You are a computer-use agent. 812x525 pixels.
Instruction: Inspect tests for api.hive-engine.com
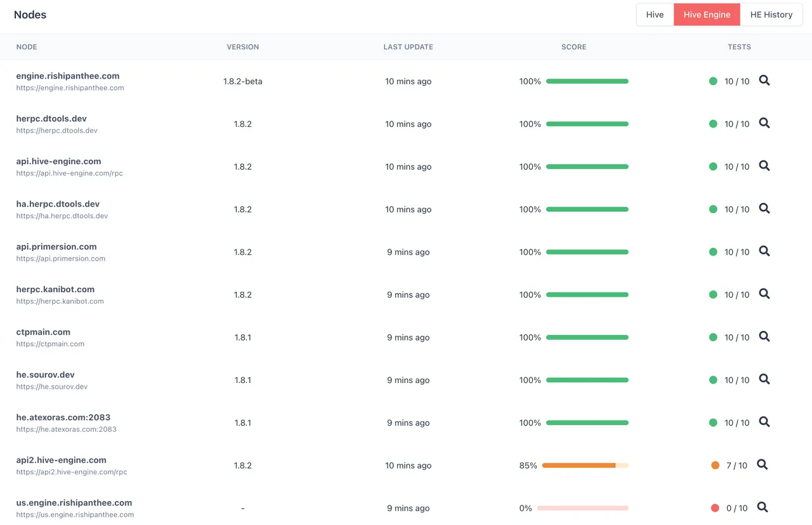pos(764,165)
